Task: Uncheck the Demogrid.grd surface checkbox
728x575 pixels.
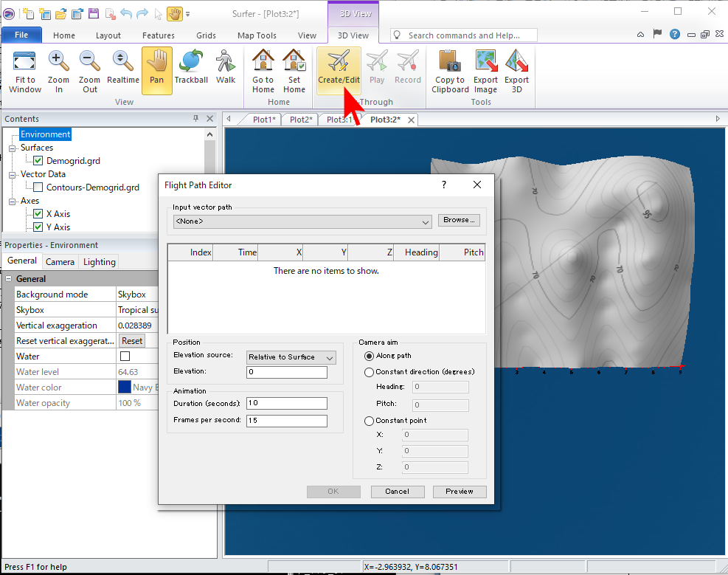Action: (38, 161)
